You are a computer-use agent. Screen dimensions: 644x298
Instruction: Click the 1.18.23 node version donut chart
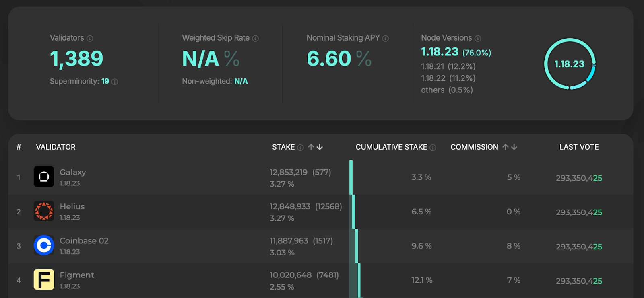[570, 64]
